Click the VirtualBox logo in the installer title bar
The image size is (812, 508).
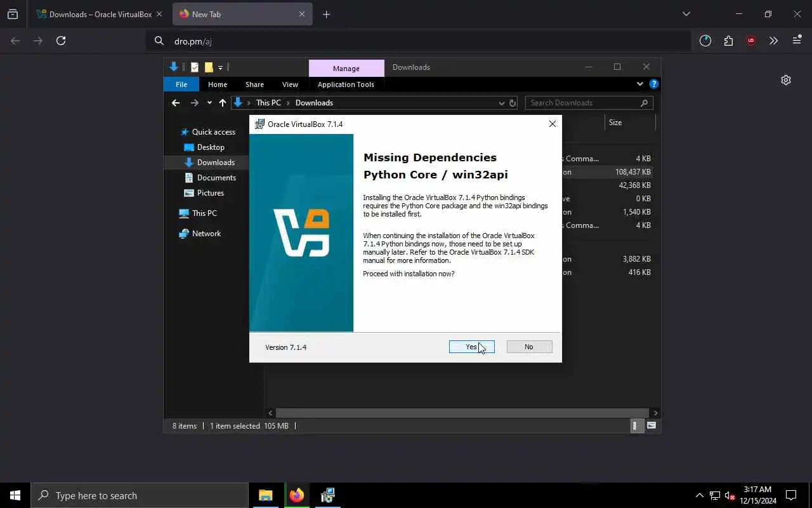[x=259, y=124]
